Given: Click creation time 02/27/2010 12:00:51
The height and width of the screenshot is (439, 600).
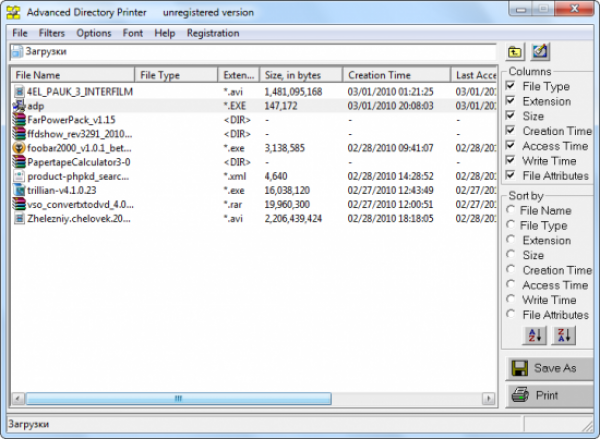Looking at the screenshot, I should coord(390,204).
